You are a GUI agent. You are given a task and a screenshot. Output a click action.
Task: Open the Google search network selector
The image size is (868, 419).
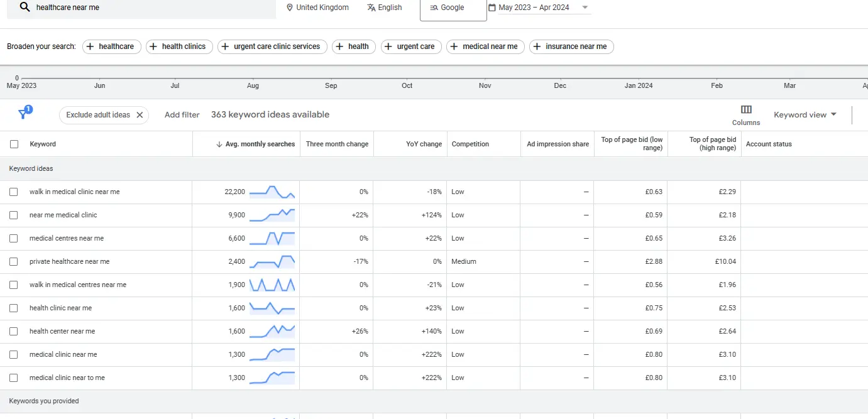click(453, 8)
